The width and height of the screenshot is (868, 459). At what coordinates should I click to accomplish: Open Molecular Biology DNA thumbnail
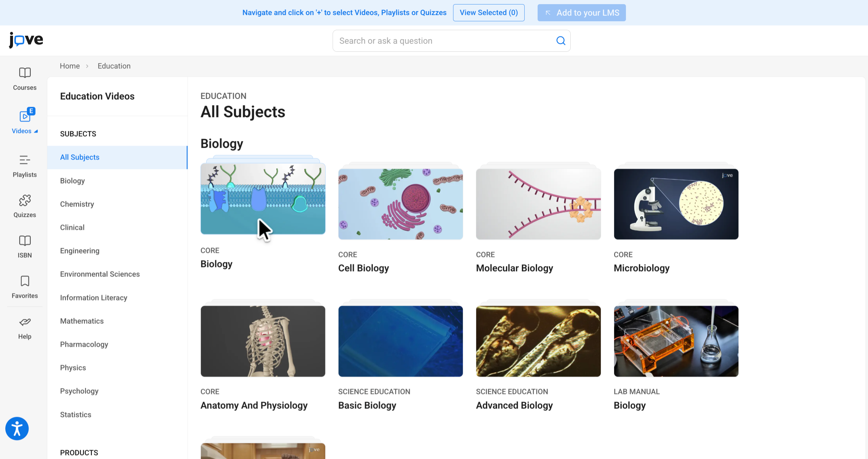tap(538, 204)
